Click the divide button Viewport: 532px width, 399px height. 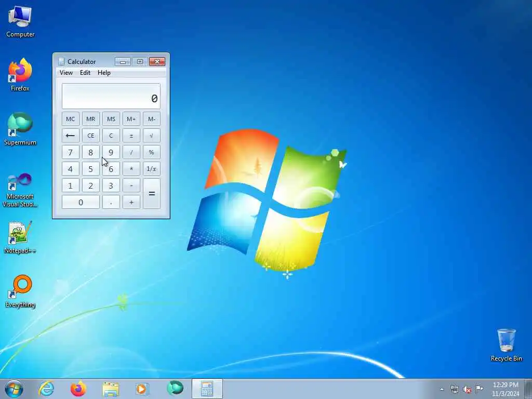(x=131, y=152)
